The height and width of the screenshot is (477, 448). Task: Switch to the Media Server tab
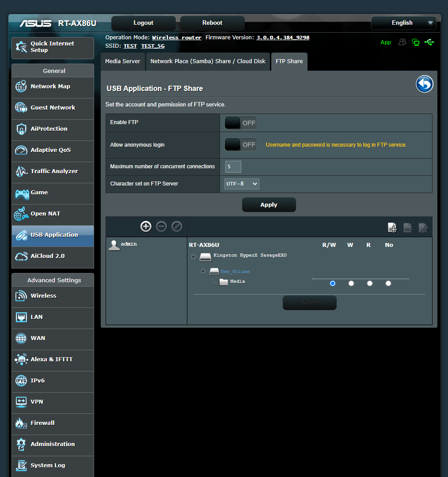(123, 61)
